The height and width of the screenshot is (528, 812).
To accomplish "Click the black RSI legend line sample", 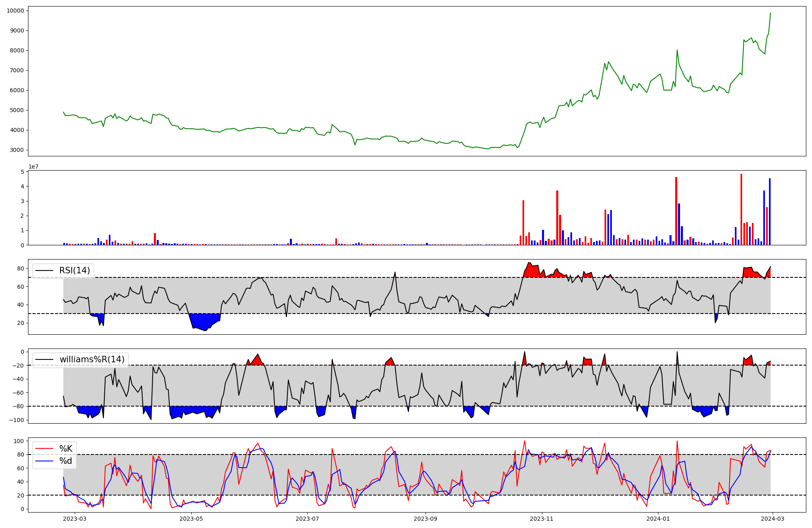I will pyautogui.click(x=44, y=270).
